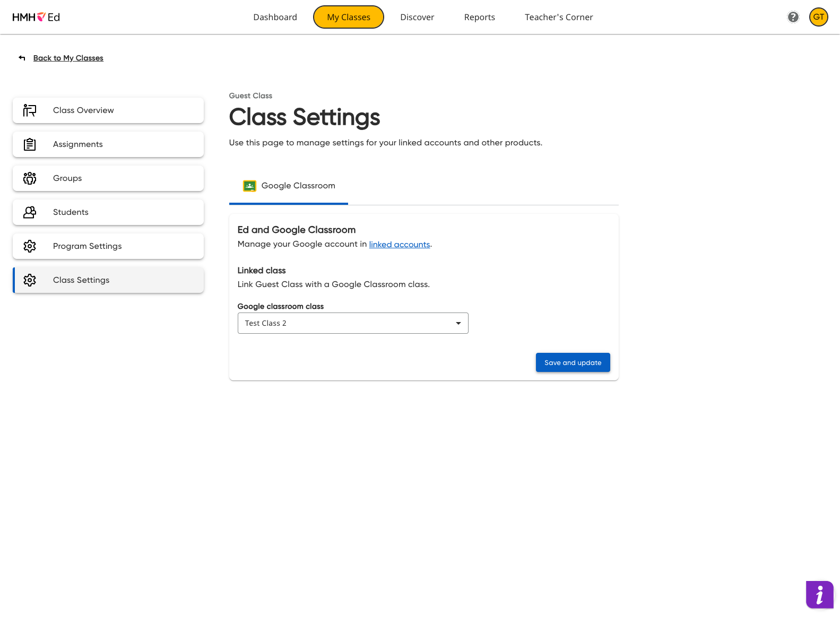Open the help question mark icon

click(x=793, y=17)
